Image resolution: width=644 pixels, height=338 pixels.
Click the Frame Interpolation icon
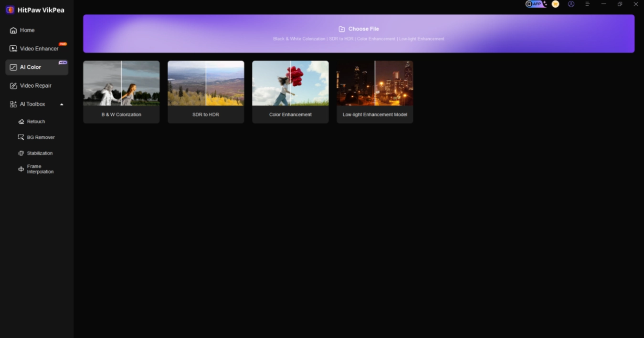tap(21, 169)
